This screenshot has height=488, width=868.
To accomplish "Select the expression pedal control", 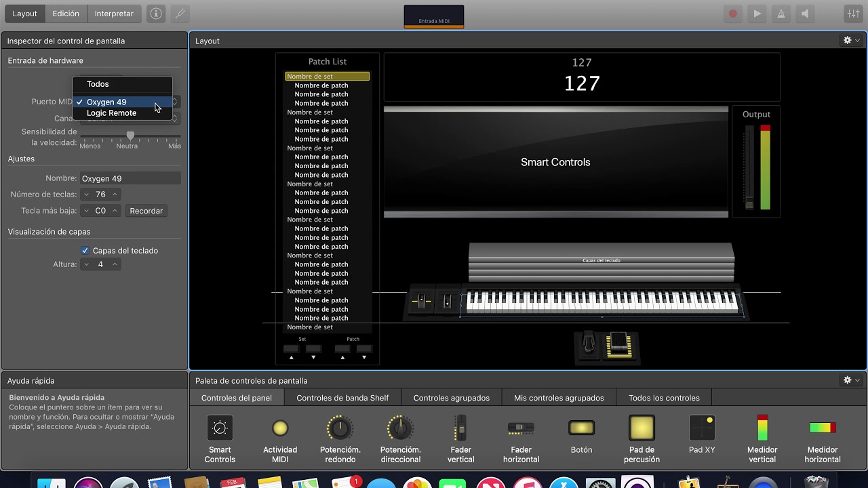I will coord(618,345).
